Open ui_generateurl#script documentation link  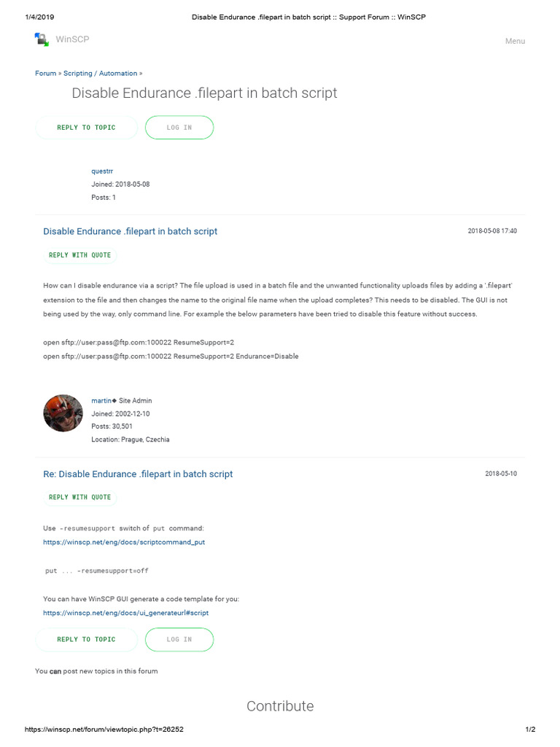click(x=125, y=613)
